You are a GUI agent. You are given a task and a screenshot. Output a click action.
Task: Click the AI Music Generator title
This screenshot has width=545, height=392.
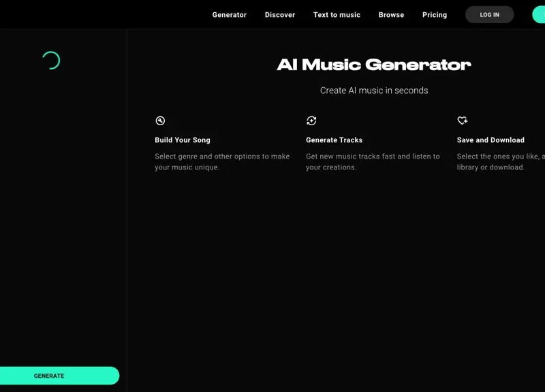tap(373, 65)
